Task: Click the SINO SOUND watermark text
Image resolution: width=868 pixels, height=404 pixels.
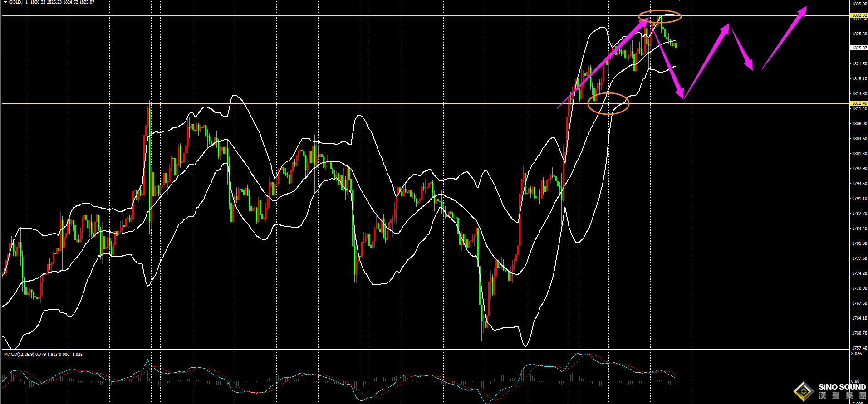Action: pos(842,387)
